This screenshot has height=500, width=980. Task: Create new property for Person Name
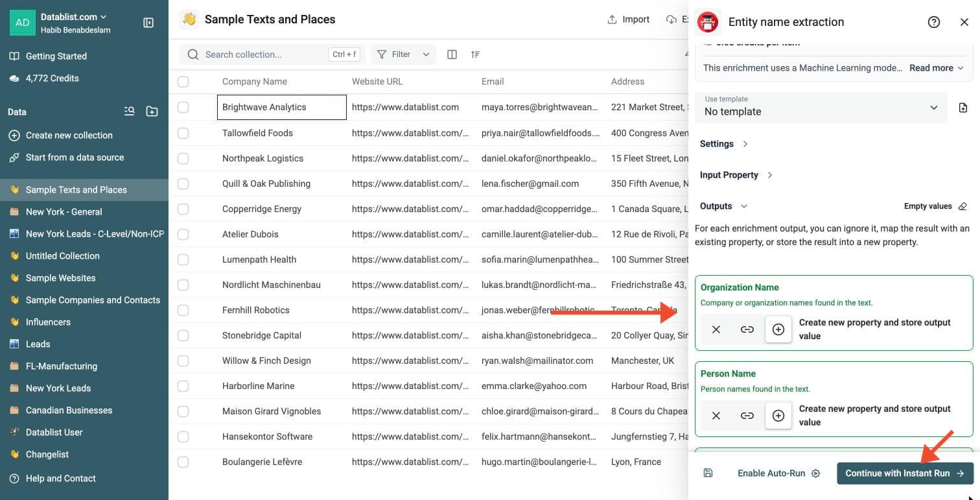tap(778, 416)
